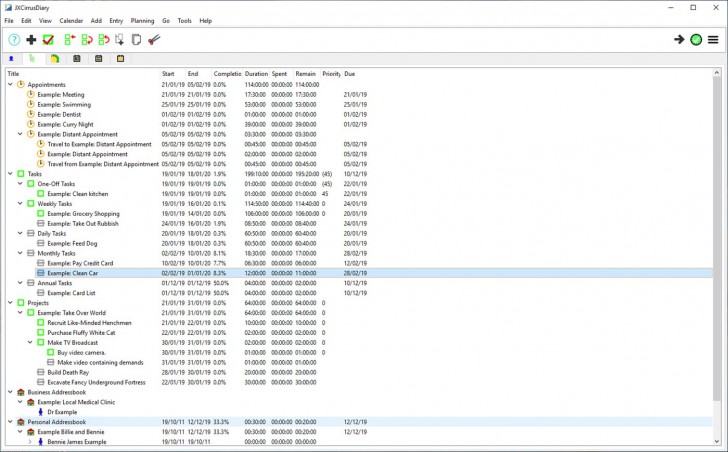Screen dimensions: 728x452
Task: Toggle the Example: Grocery Shopping task checkbox
Action: [x=41, y=213]
